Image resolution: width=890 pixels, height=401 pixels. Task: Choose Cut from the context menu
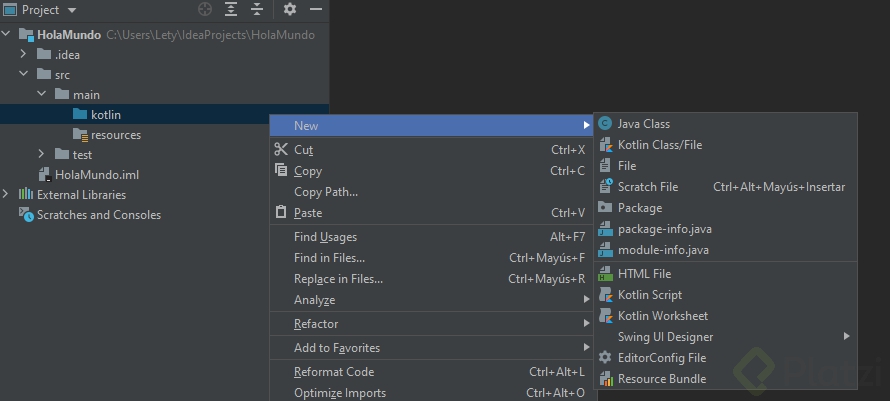coord(431,150)
